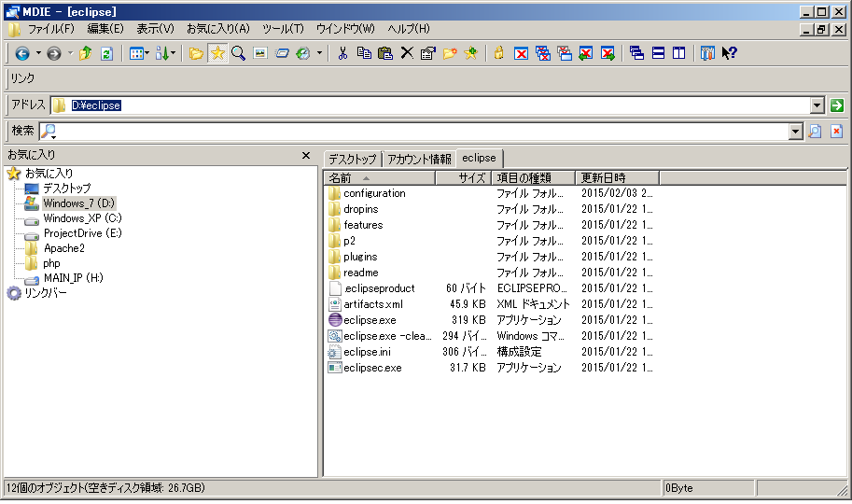Viewport: 852px width, 504px height.
Task: Create a new folder with the toolbar icon
Action: tap(450, 53)
